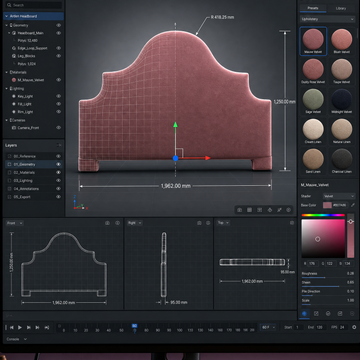
Task: Collapse the Cameras tree group
Action: [6, 120]
